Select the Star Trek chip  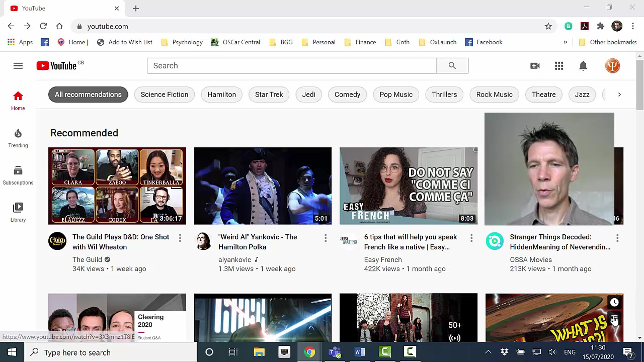(x=269, y=94)
